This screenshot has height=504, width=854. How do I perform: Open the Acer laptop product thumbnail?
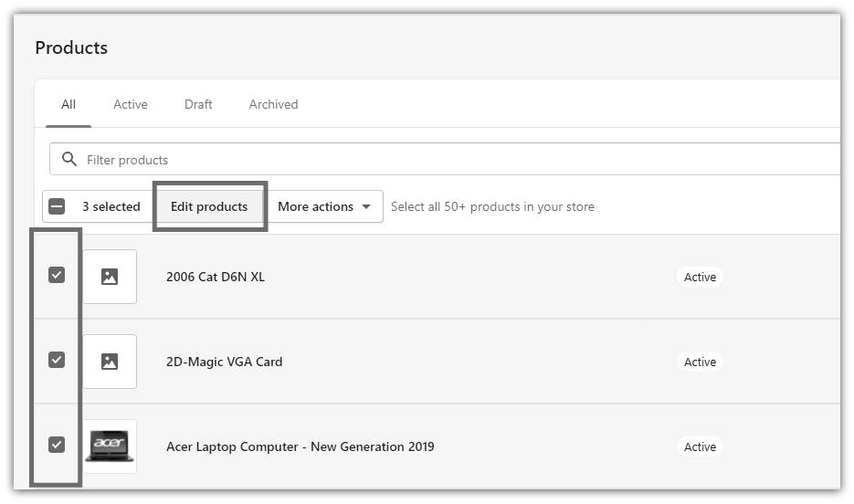coord(110,446)
